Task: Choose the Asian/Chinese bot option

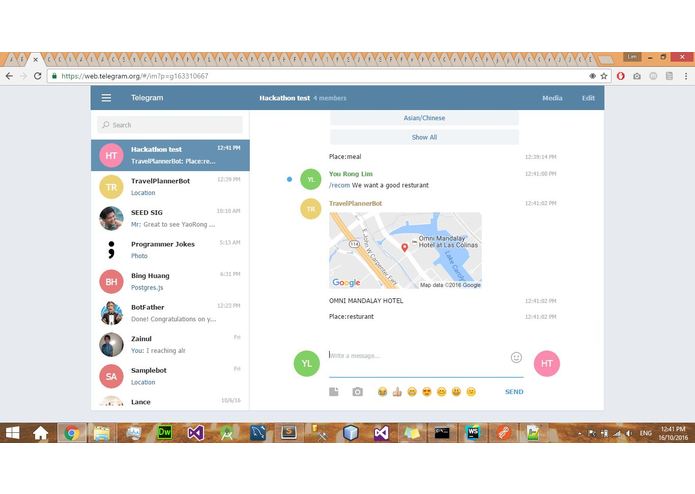Action: [x=424, y=118]
